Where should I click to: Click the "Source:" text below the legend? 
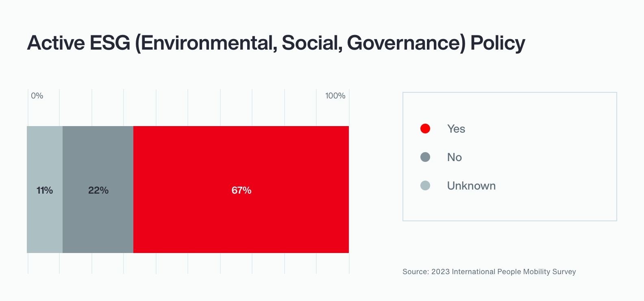click(x=416, y=272)
